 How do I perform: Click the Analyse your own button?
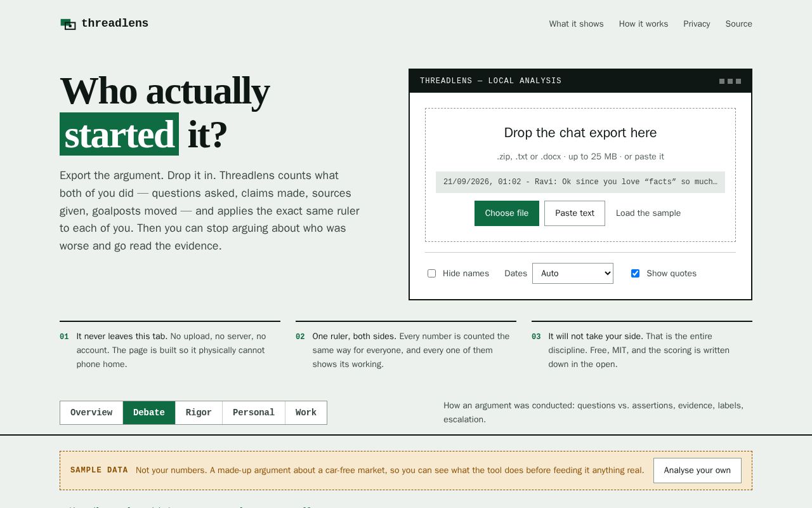(697, 471)
